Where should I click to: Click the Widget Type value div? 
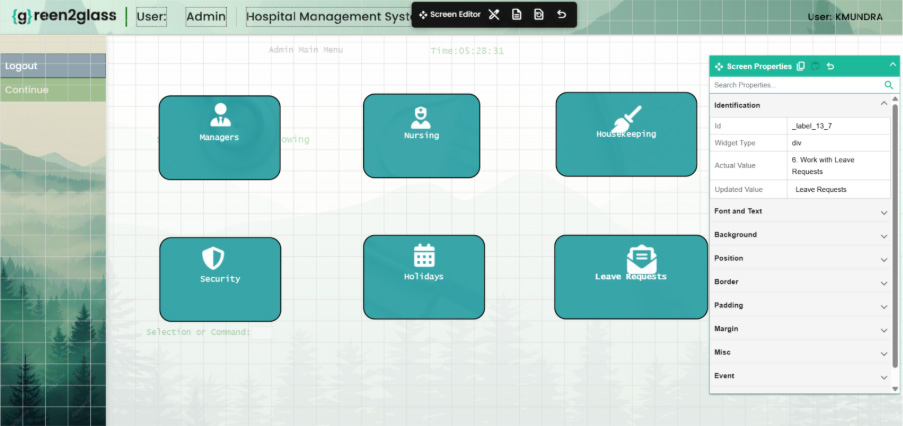click(796, 143)
